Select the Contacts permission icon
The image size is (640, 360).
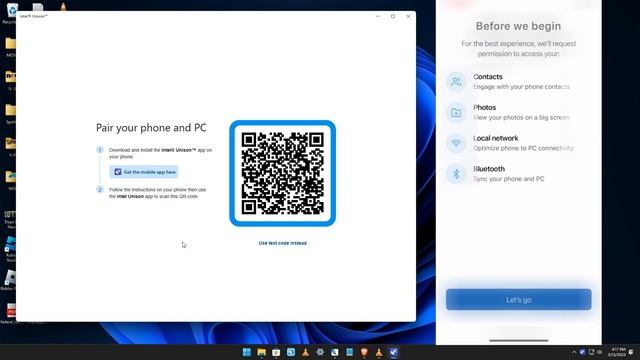(x=456, y=82)
